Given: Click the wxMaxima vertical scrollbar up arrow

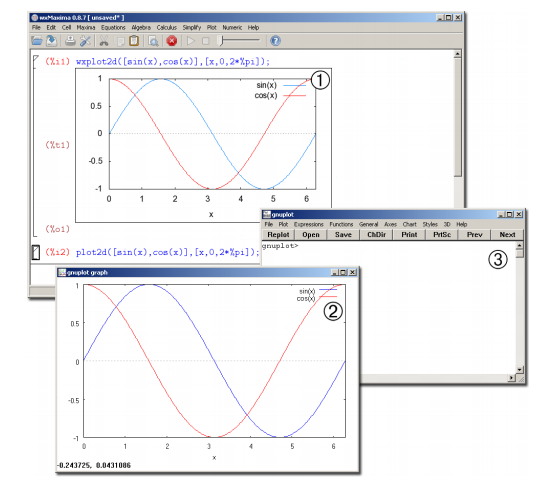Looking at the screenshot, I should click(x=458, y=54).
